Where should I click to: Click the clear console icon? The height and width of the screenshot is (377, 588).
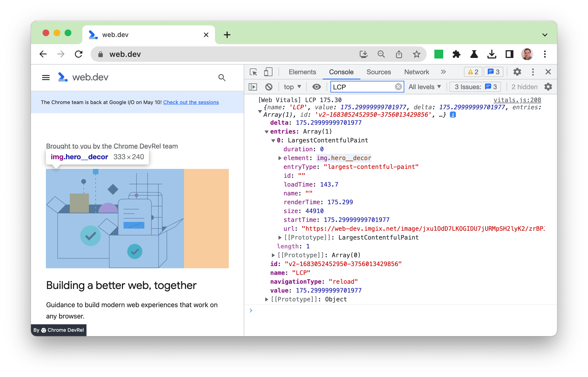coord(268,87)
